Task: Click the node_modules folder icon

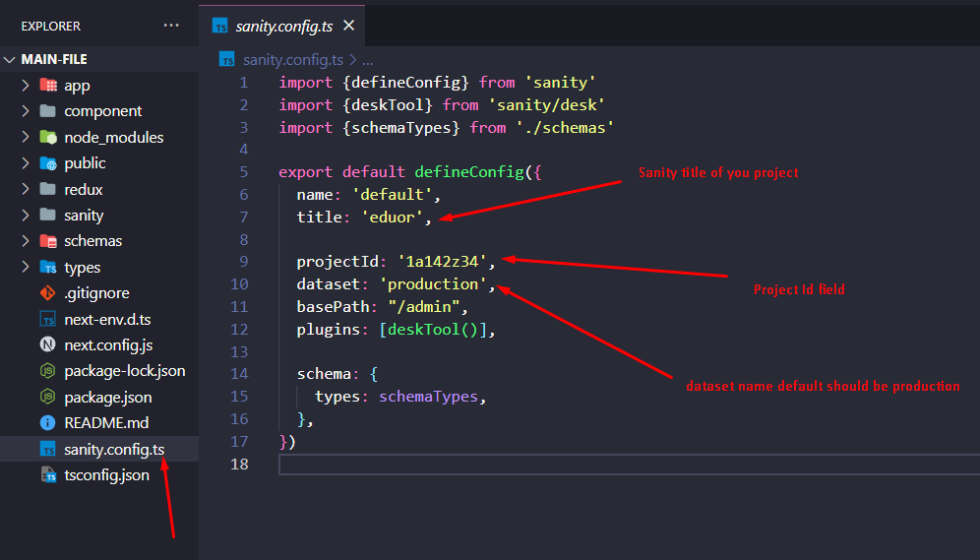Action: 47,138
